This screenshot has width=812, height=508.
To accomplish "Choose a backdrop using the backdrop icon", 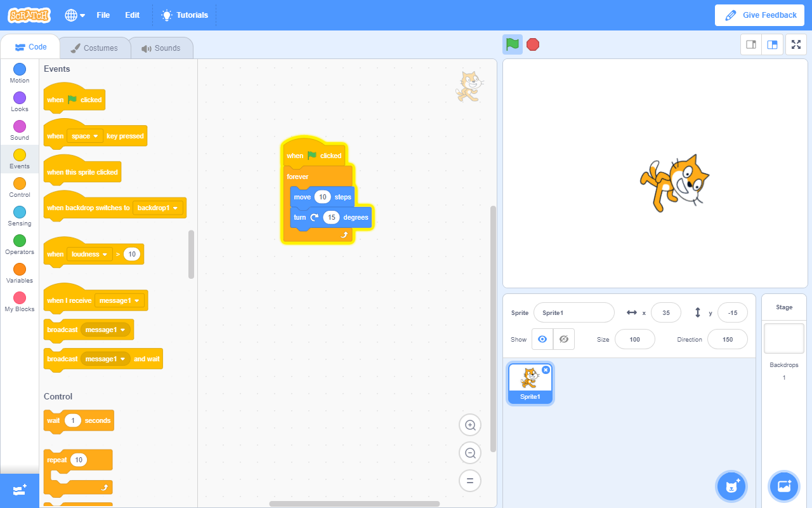I will 783,486.
